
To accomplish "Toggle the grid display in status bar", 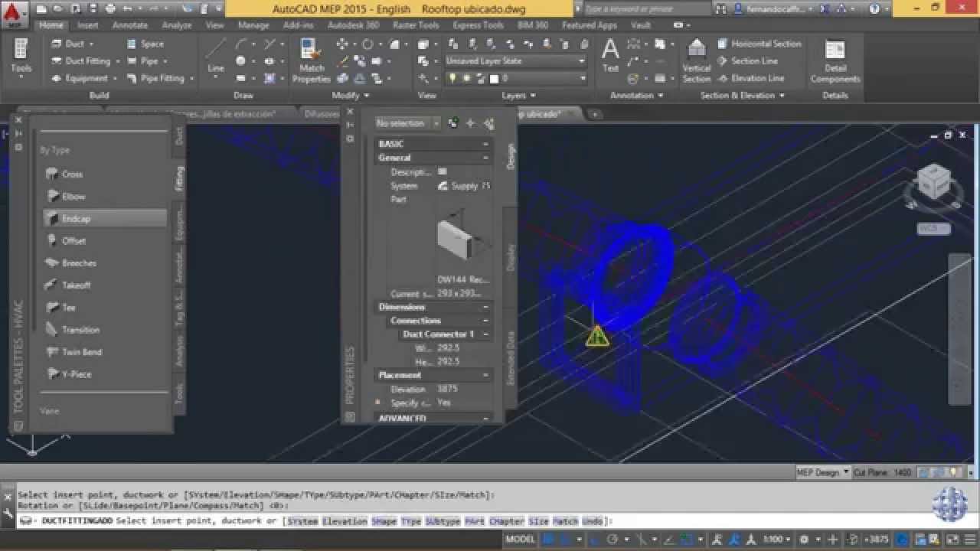I will pos(548,540).
